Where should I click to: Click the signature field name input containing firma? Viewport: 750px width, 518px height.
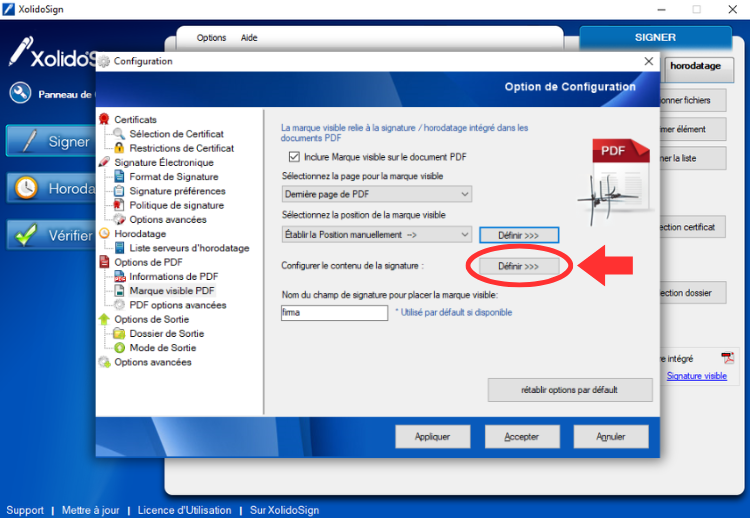(x=334, y=312)
